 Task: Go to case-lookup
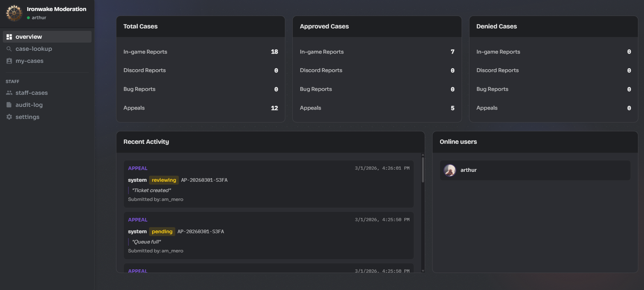tap(47, 49)
